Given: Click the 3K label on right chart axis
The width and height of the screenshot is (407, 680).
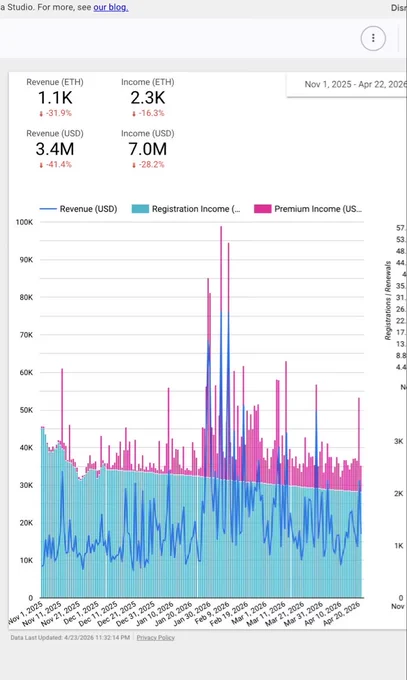Looking at the screenshot, I should point(399,441).
